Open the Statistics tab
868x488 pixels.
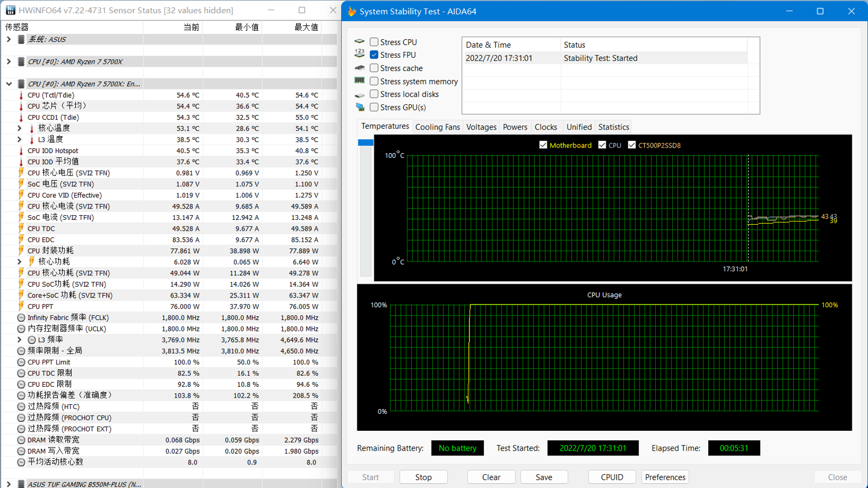coord(613,127)
